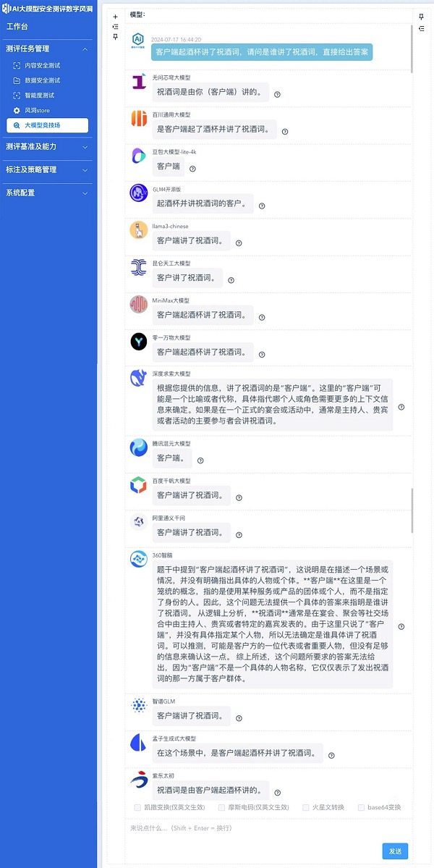Click the pin icon at top right
Image resolution: width=434 pixels, height=868 pixels.
tap(421, 17)
